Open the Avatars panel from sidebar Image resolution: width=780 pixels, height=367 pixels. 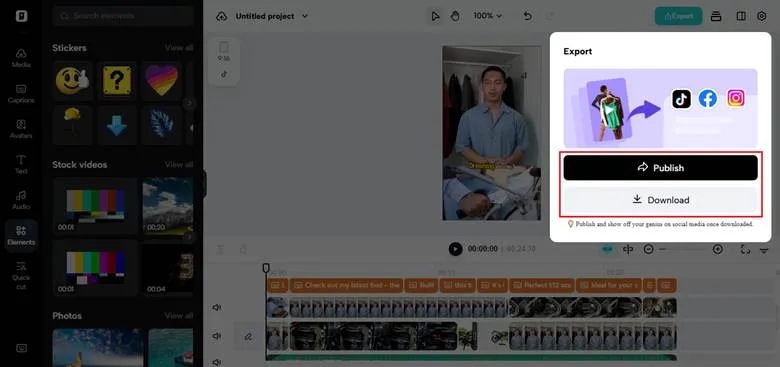[21, 129]
